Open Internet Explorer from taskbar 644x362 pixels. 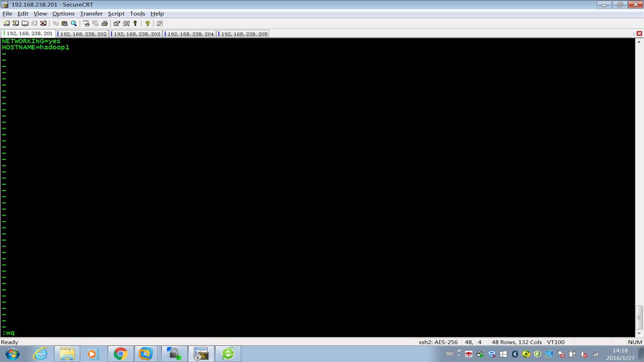[40, 354]
